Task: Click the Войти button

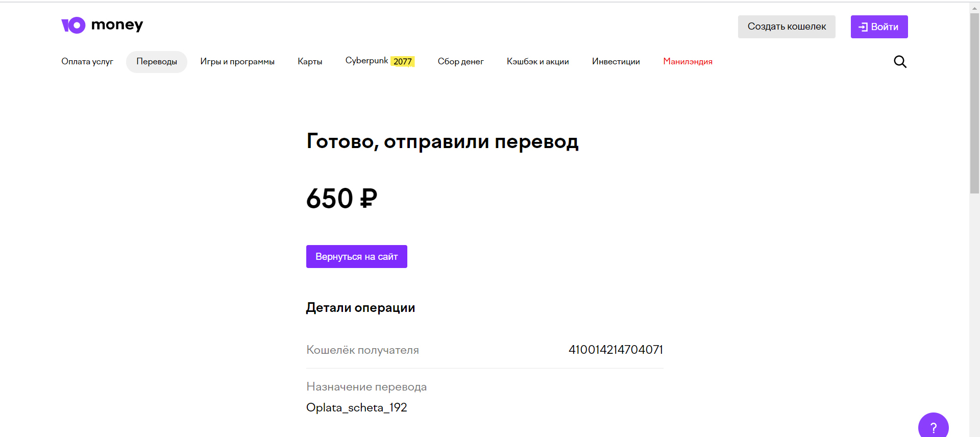Action: click(879, 27)
